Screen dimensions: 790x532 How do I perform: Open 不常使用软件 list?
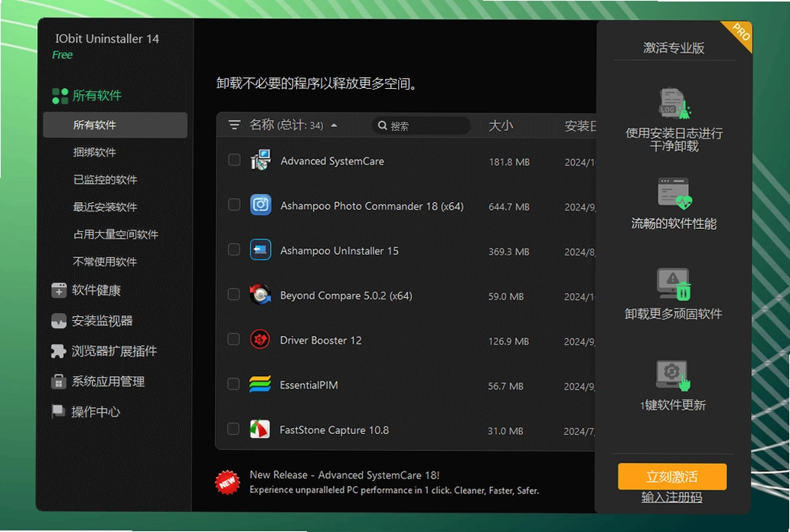[105, 262]
